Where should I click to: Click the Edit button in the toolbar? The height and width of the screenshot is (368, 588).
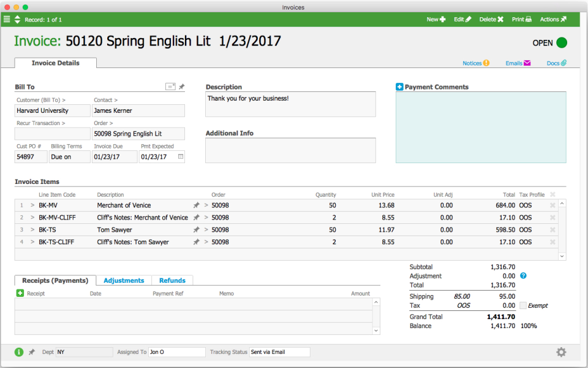[462, 20]
